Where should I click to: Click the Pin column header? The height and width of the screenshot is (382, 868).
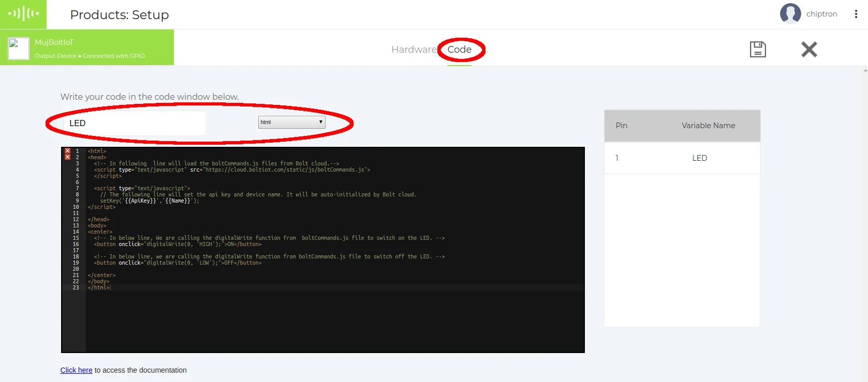click(621, 126)
